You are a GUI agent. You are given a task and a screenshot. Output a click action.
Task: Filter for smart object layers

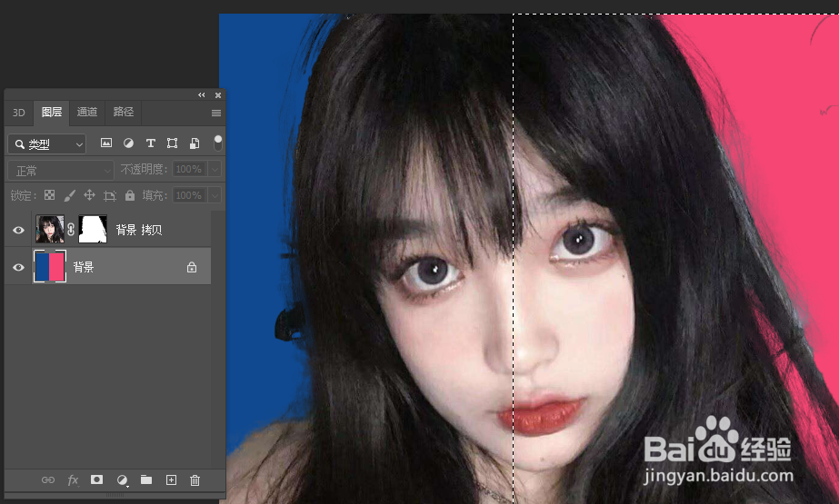195,143
